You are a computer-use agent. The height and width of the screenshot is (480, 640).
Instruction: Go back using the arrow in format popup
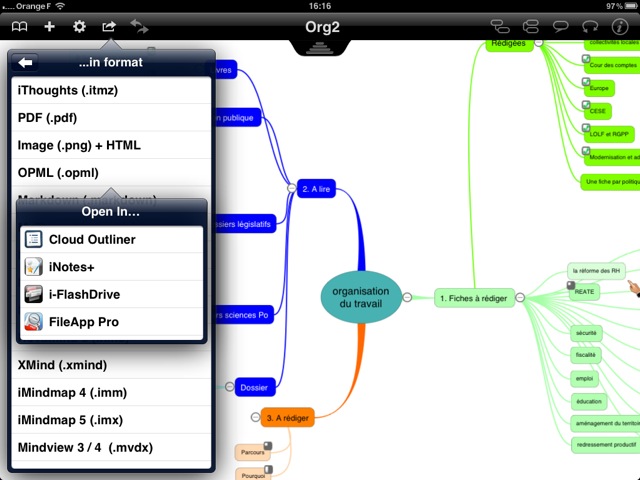coord(26,63)
